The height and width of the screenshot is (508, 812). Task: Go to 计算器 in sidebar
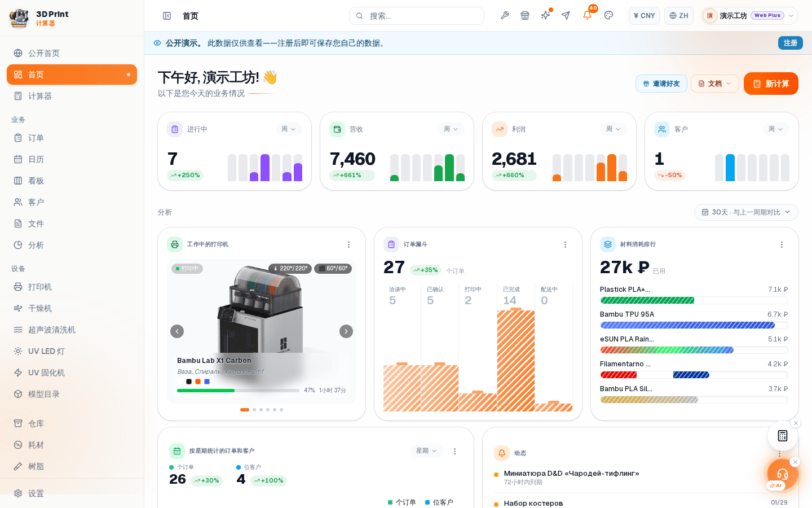tap(72, 96)
